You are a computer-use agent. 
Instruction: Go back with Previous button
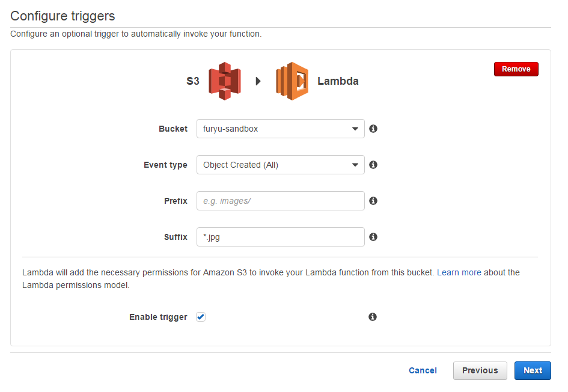pos(480,370)
